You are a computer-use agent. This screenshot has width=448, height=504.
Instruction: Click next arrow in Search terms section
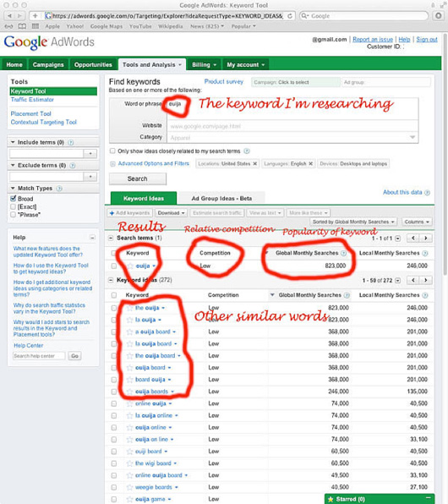[426, 238]
